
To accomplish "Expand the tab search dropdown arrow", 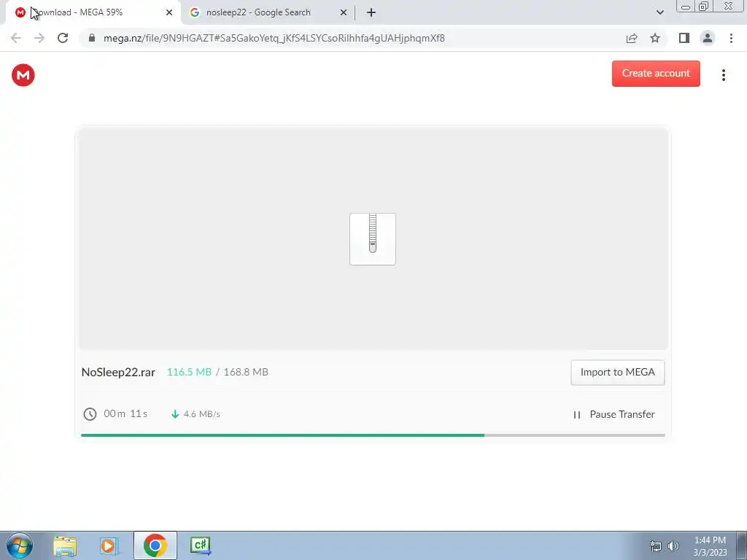I will coord(659,13).
